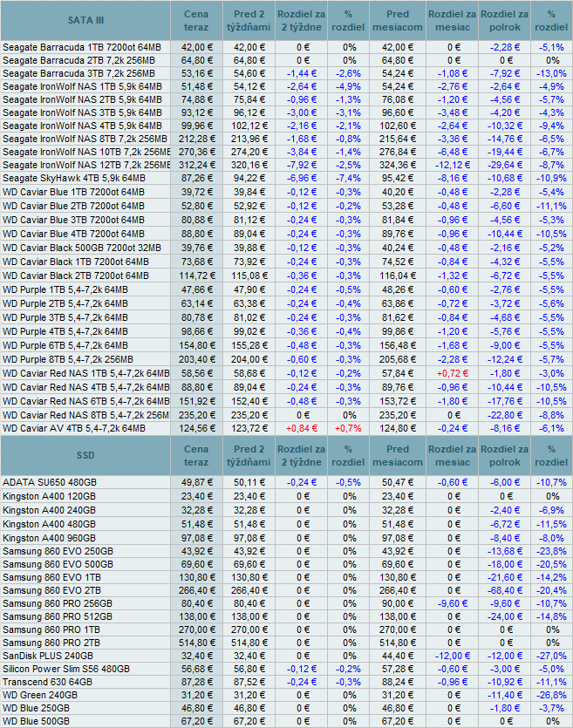This screenshot has width=573, height=728.
Task: Select Kingston A400 240GB
Action: (x=49, y=510)
